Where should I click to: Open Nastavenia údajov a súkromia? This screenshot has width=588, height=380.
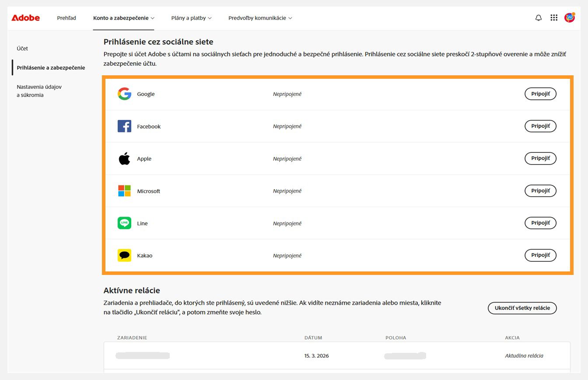tap(39, 91)
